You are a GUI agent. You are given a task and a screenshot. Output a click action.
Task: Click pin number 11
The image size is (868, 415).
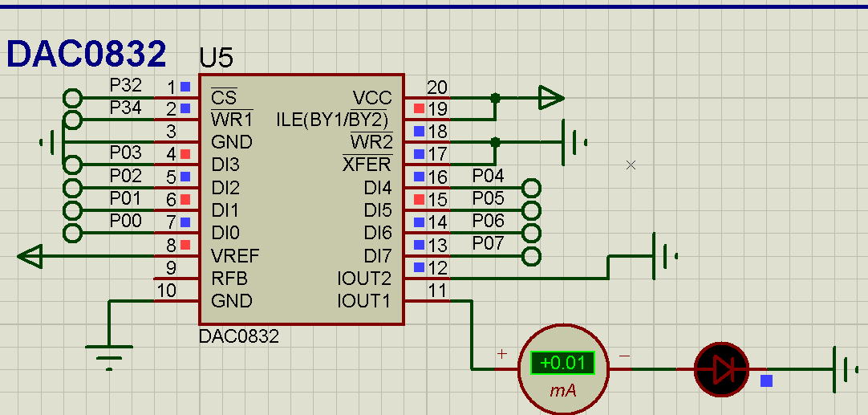pyautogui.click(x=437, y=289)
